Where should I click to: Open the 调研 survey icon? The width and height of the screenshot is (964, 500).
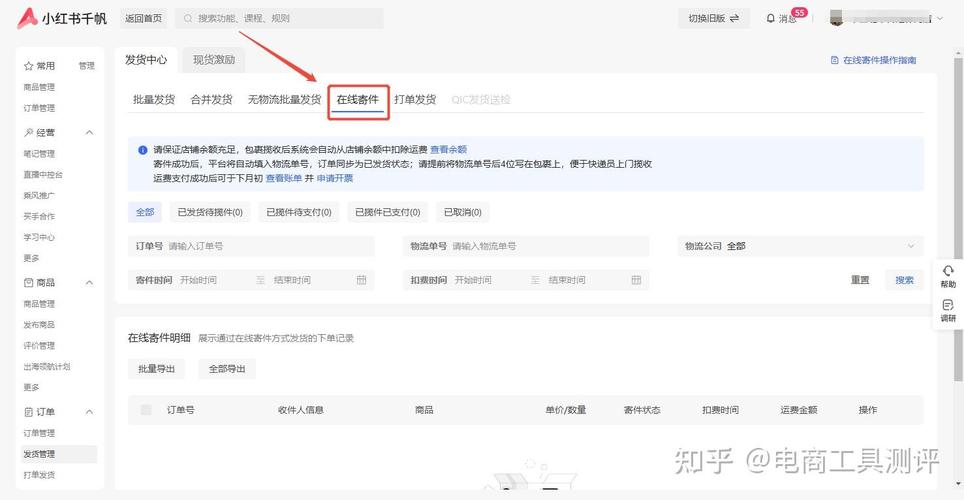947,305
